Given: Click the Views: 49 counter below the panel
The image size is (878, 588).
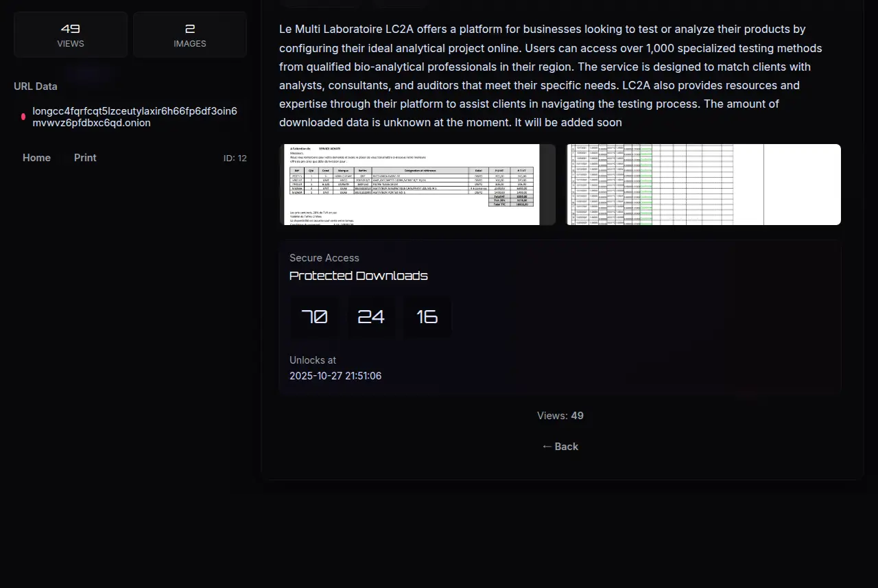Looking at the screenshot, I should [560, 416].
